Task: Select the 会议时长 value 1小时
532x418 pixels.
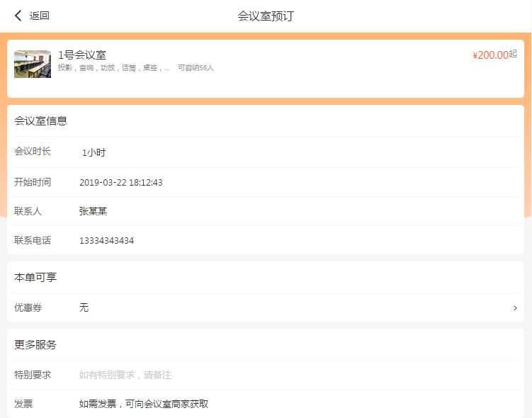Action: [x=94, y=152]
